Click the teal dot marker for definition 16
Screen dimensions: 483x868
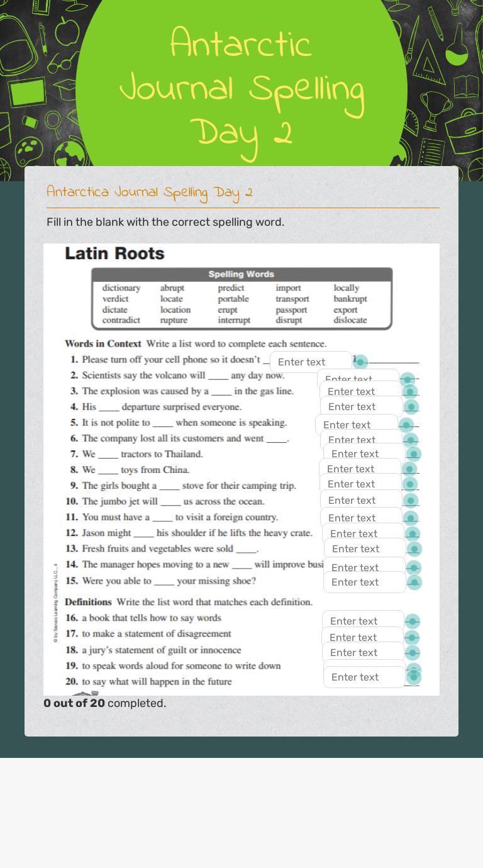(413, 621)
